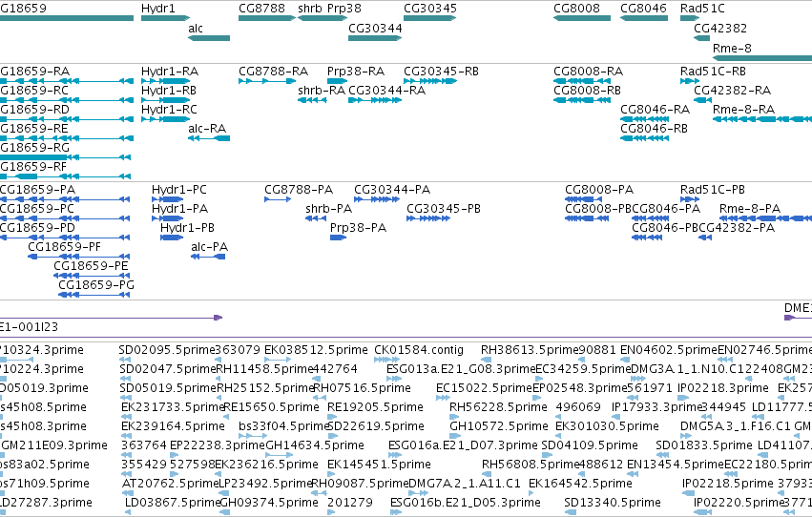Click the Rad51C gene label
Screen dimensions: 812x517
[x=702, y=9]
